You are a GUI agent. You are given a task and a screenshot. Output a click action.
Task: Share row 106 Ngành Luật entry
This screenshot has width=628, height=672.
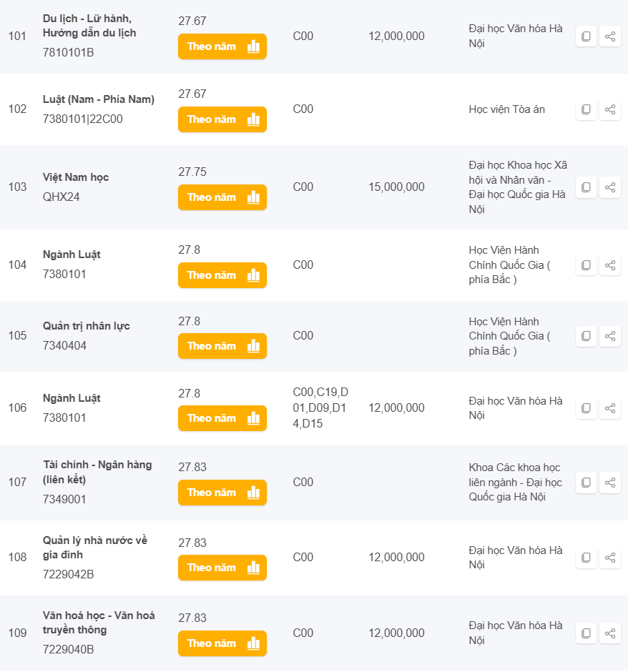click(x=610, y=408)
